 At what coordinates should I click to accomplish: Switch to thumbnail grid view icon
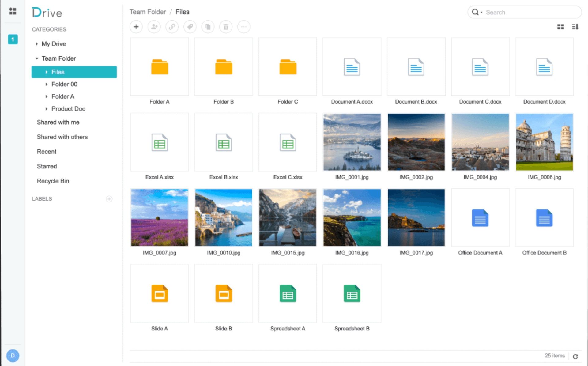point(560,27)
